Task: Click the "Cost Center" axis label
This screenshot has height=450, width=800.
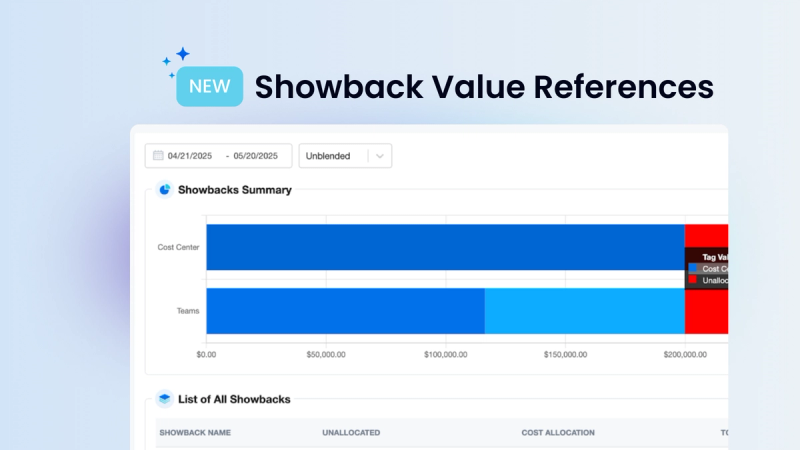Action: (178, 247)
